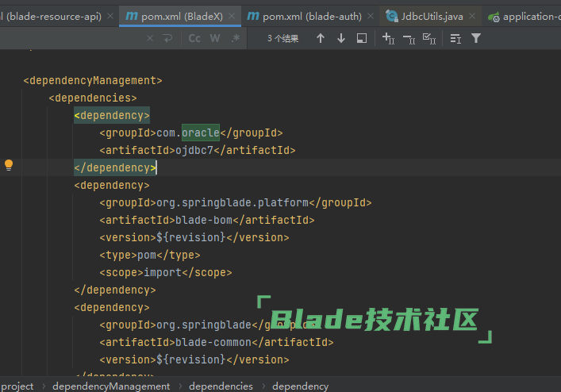
Task: Clear the search field text
Action: coord(150,38)
